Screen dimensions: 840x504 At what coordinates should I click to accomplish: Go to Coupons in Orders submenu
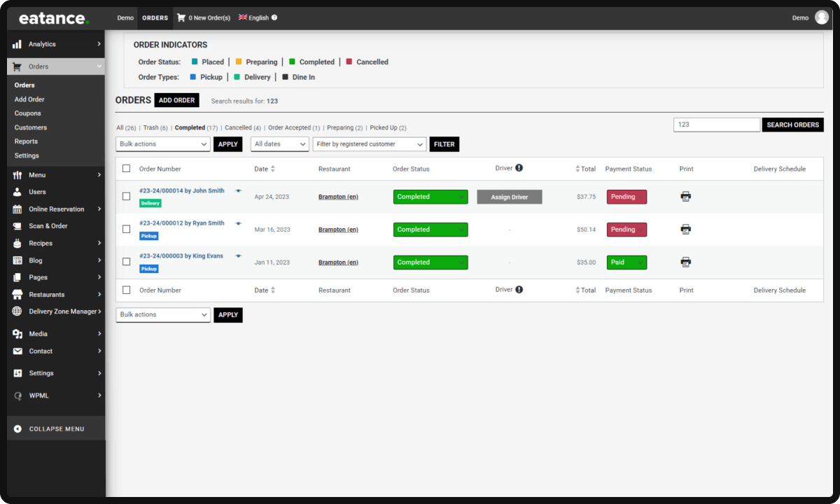(28, 113)
